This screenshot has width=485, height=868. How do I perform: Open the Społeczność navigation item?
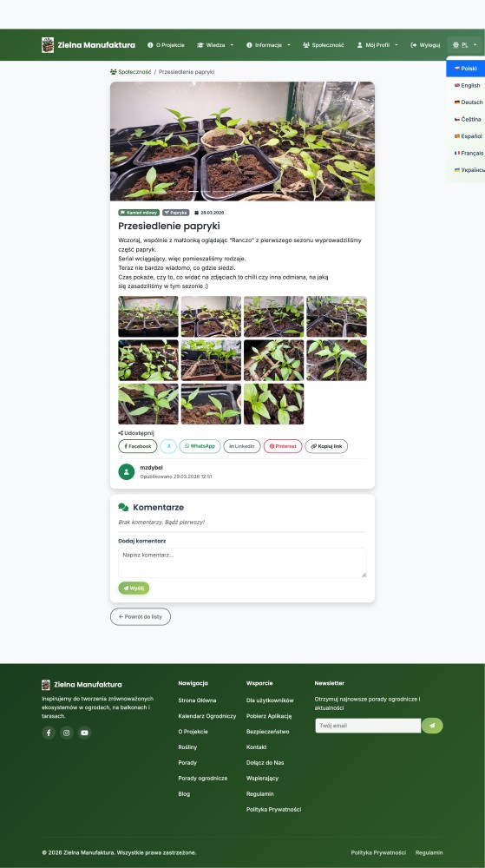324,45
